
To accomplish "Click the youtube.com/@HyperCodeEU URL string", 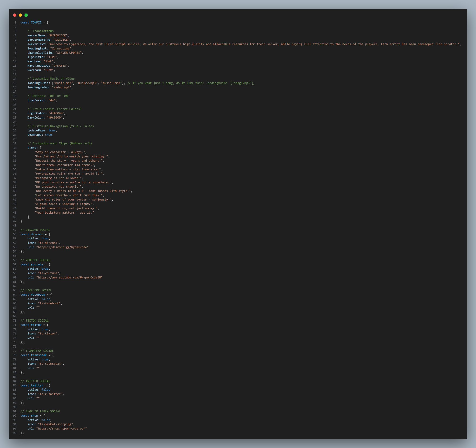I will pyautogui.click(x=69, y=277).
